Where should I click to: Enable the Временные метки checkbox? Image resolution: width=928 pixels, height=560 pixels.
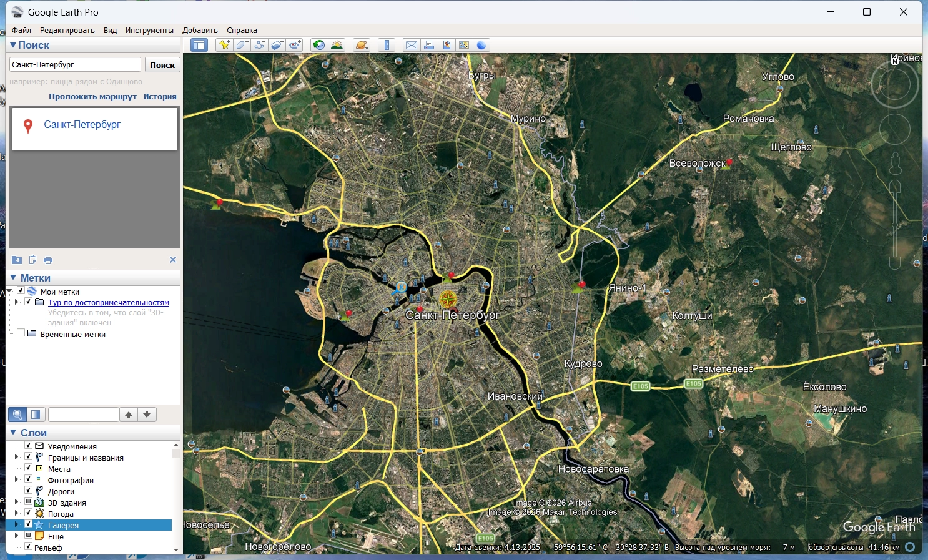(x=21, y=333)
